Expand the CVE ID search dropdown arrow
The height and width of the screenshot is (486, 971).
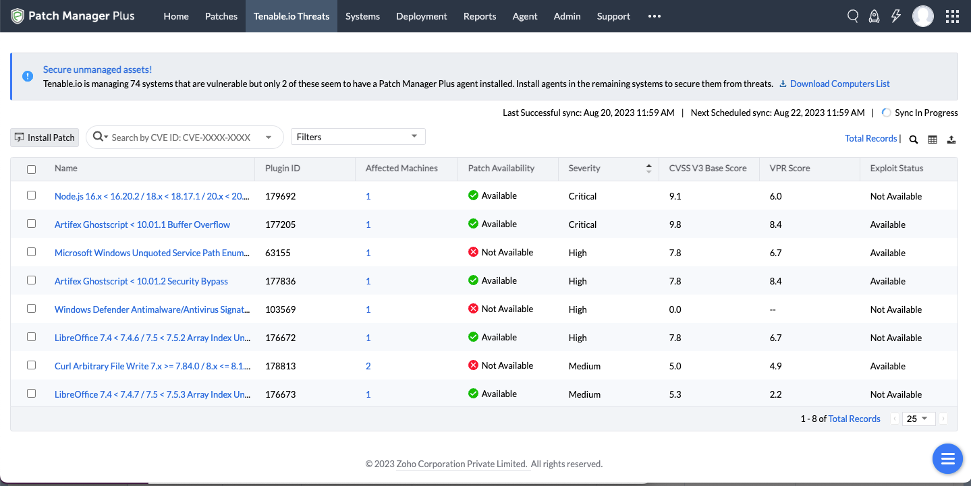tap(269, 137)
